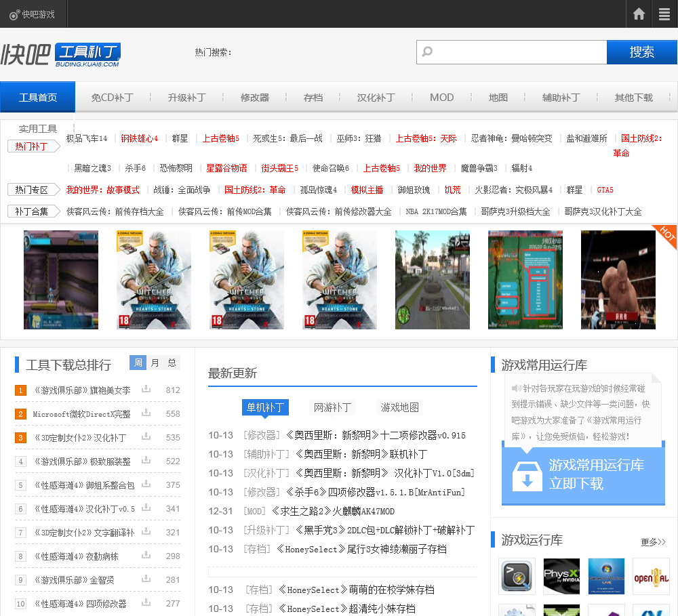Open MOD navigation item
The width and height of the screenshot is (678, 616).
[441, 98]
